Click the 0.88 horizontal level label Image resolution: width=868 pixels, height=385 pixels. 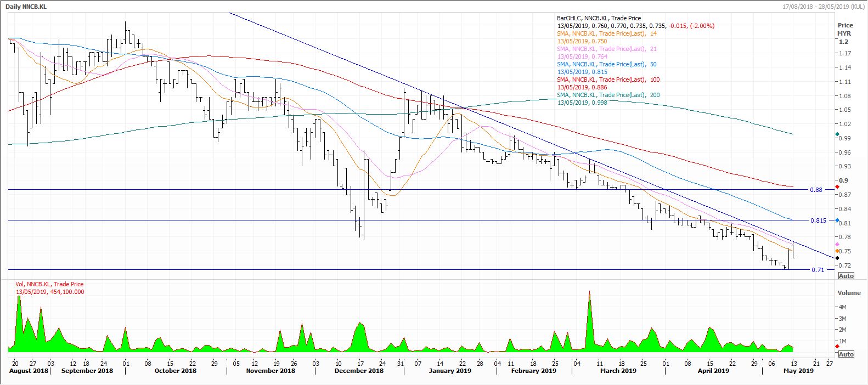click(x=816, y=190)
